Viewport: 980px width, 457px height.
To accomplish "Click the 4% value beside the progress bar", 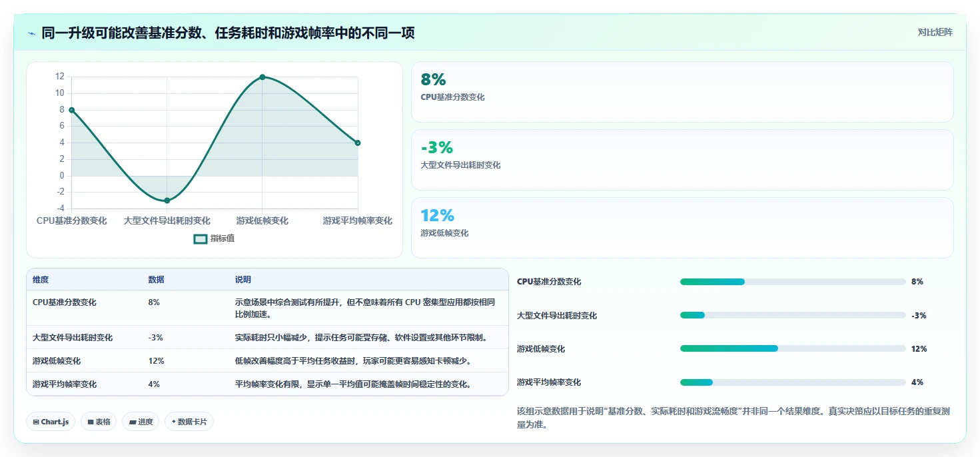I will [917, 382].
